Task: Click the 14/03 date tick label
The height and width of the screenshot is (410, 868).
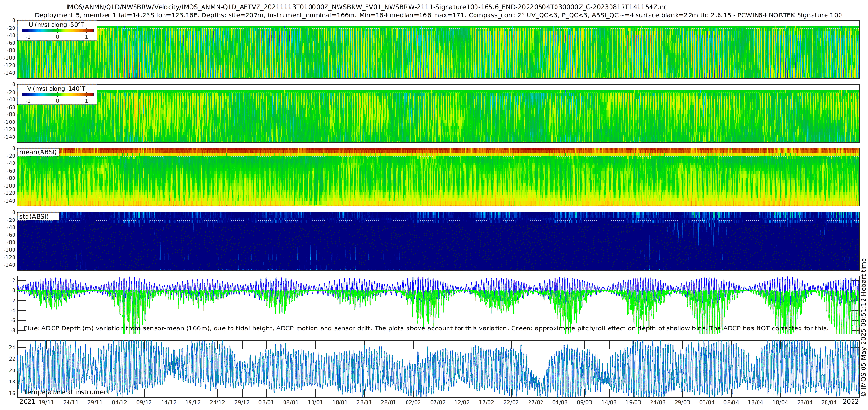Action: [609, 402]
